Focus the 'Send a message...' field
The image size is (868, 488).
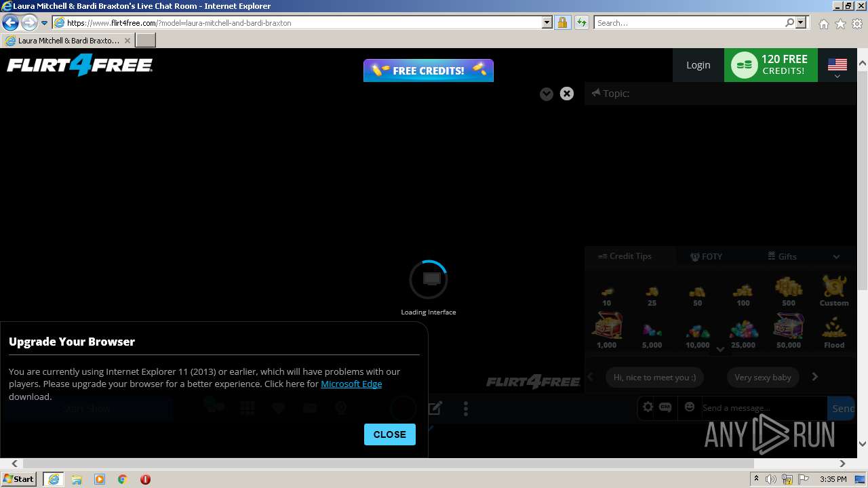coord(763,408)
